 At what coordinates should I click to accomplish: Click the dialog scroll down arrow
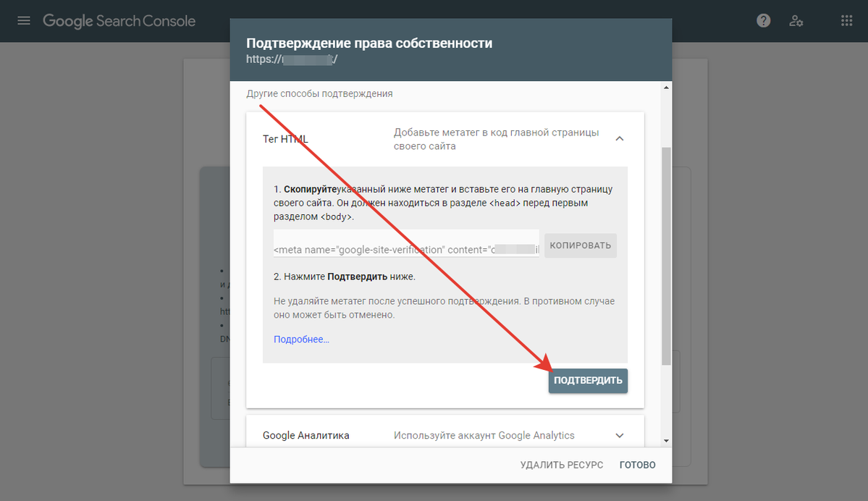point(666,441)
